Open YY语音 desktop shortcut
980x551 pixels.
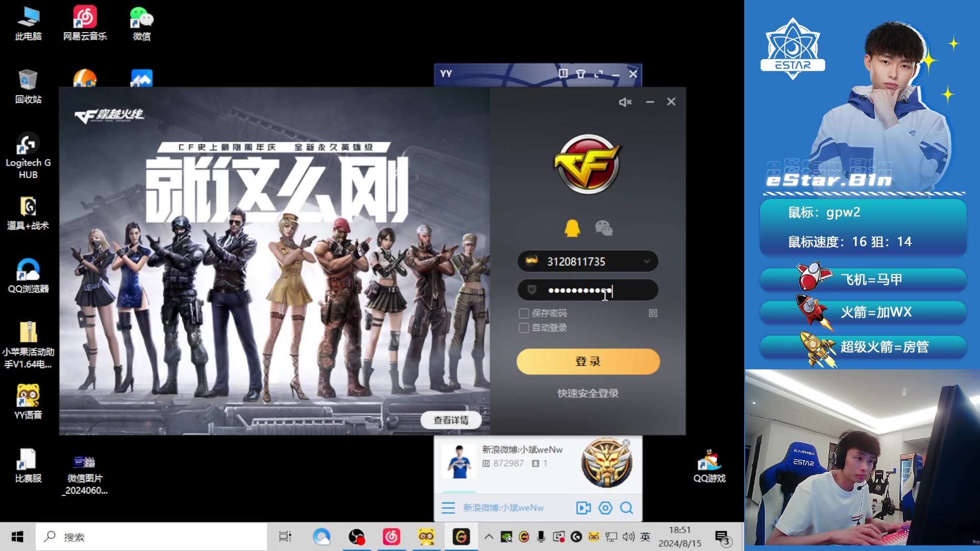click(x=28, y=402)
